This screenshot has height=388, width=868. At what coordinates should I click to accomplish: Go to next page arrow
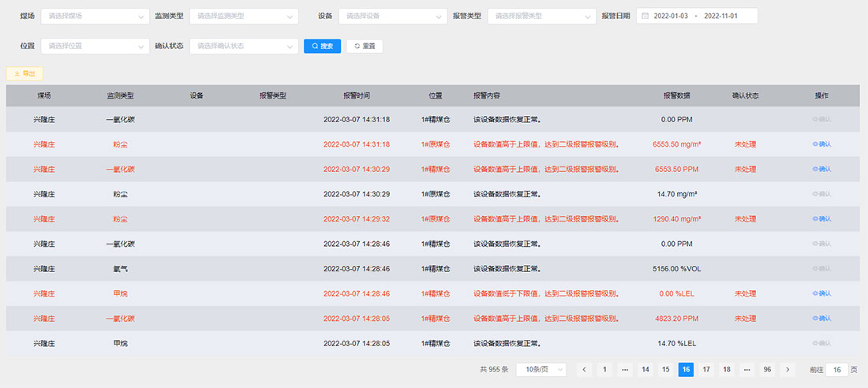click(x=788, y=370)
